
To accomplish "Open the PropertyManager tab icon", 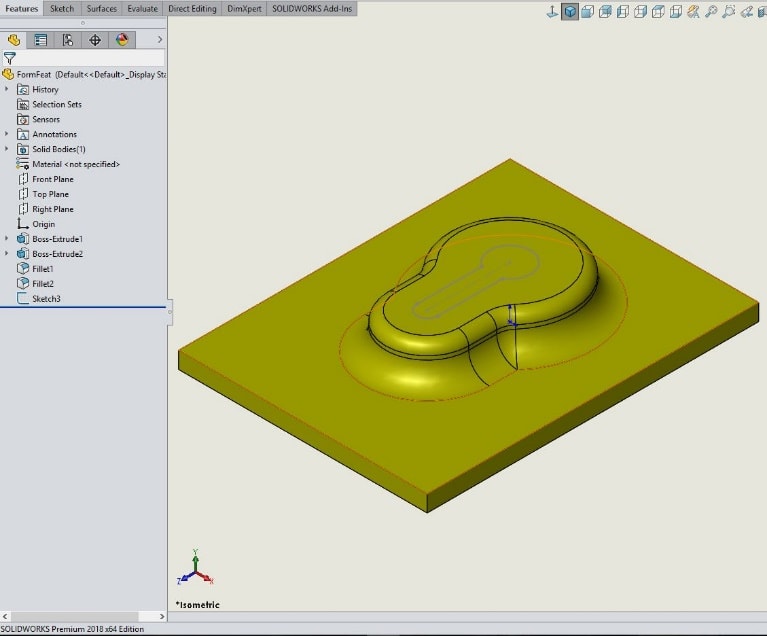I will [41, 40].
